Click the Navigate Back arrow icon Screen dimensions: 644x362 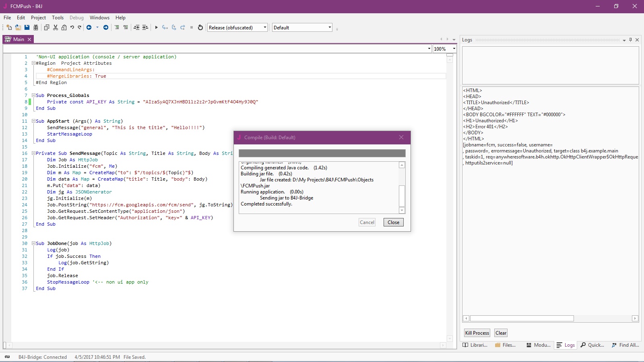coord(89,27)
